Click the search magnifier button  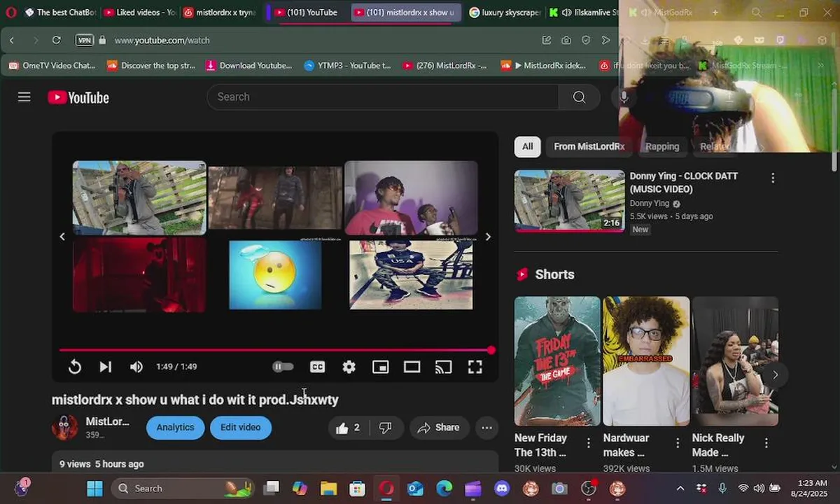[x=579, y=97]
